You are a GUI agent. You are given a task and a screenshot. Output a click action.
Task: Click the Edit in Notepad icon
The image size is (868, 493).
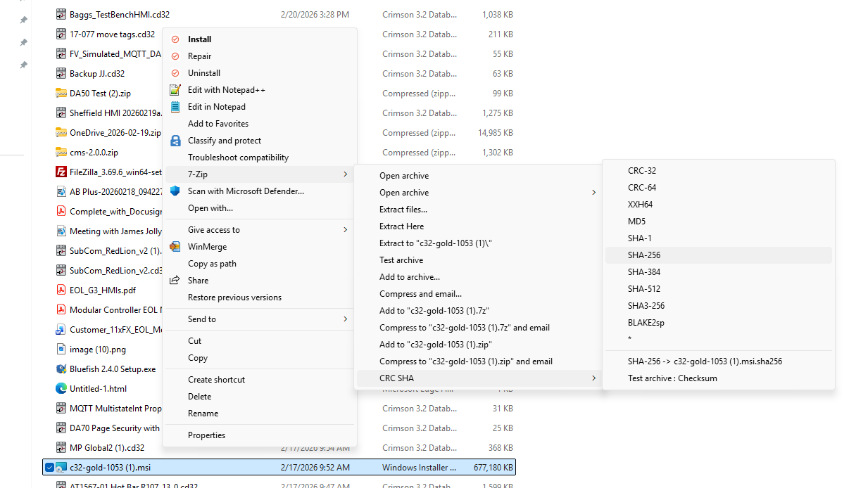tap(175, 107)
